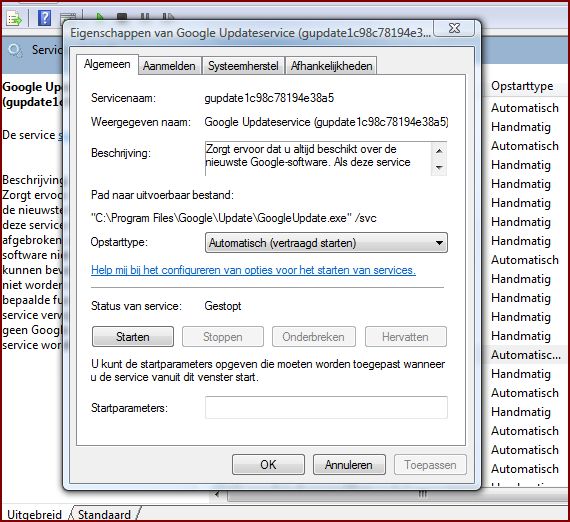Click the Annuleren button
Viewport: 570px width, 522px height.
point(349,465)
